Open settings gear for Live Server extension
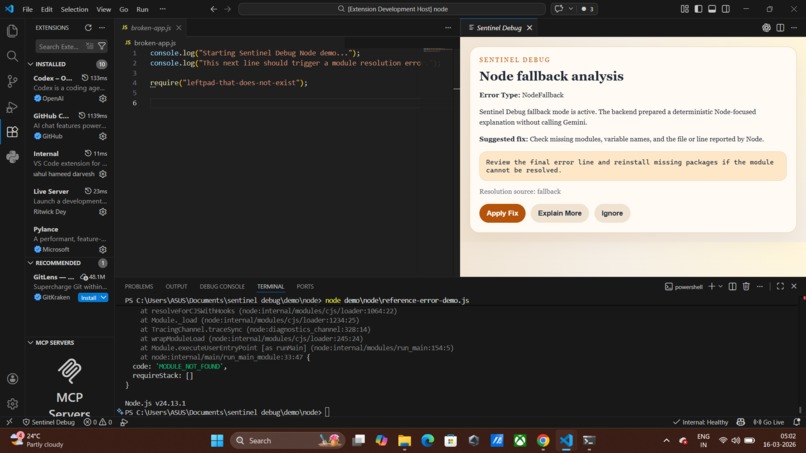806x453 pixels. click(x=103, y=212)
